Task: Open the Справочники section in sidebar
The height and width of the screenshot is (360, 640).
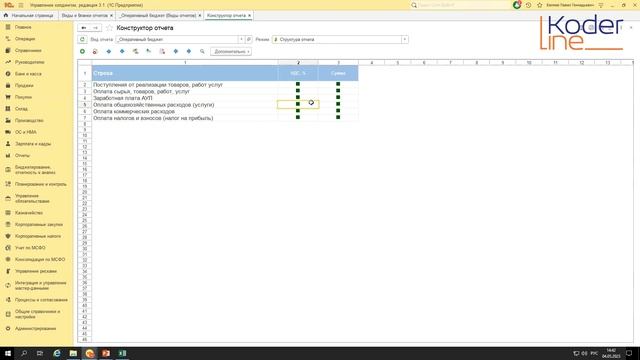Action: coord(28,51)
